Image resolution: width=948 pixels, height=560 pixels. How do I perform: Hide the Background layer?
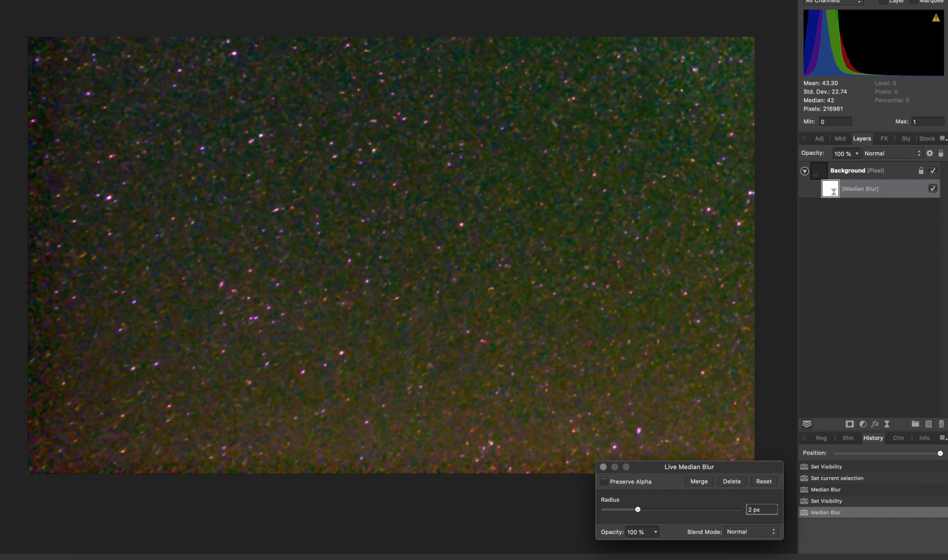pyautogui.click(x=933, y=170)
